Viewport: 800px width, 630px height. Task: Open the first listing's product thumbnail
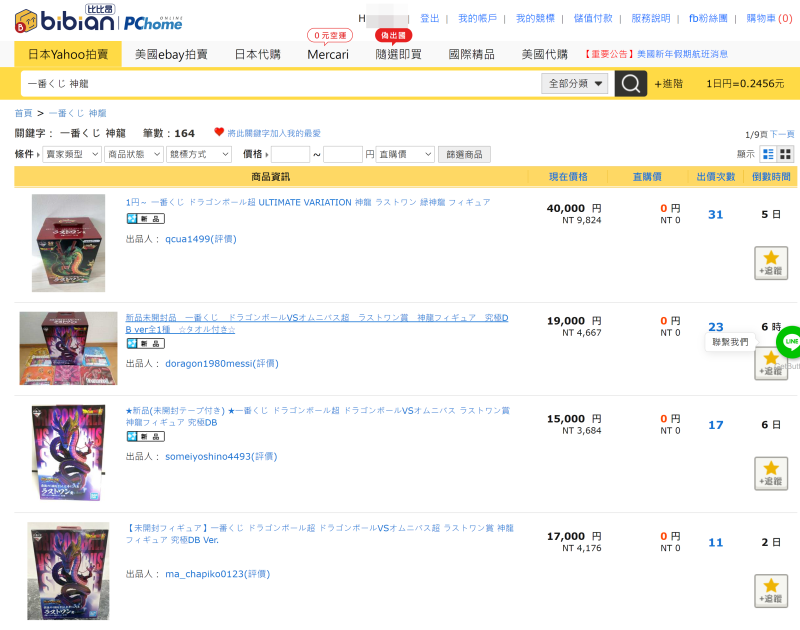click(x=68, y=243)
